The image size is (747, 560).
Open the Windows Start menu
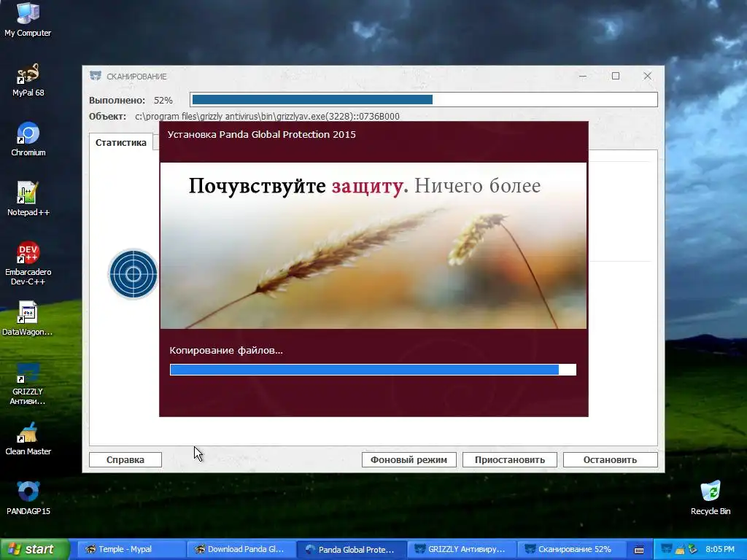tap(34, 549)
